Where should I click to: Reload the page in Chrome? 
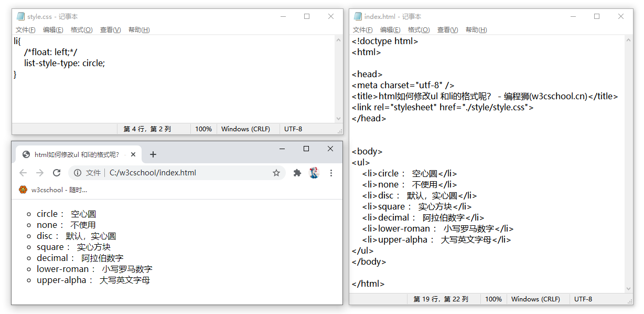coord(57,173)
